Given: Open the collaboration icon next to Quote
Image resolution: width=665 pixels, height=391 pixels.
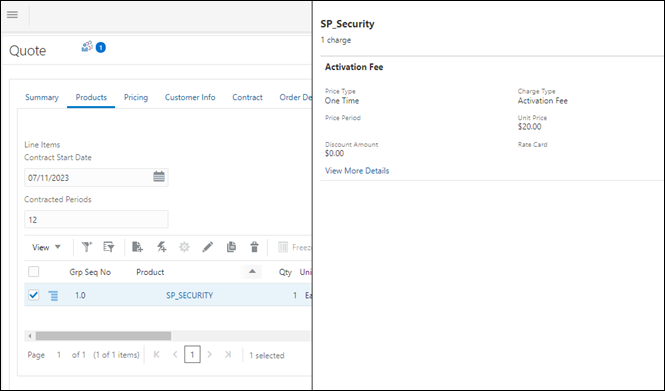Looking at the screenshot, I should point(87,47).
